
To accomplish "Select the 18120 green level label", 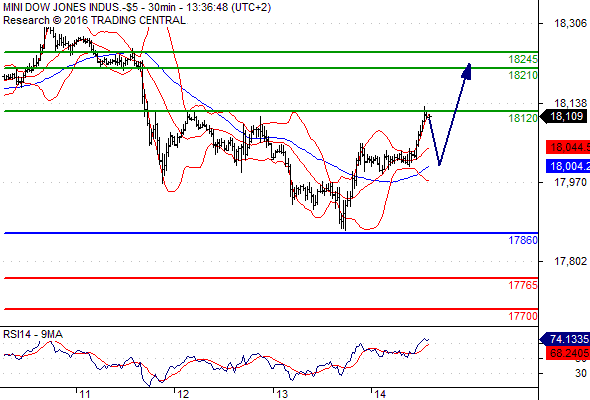I will click(x=523, y=118).
